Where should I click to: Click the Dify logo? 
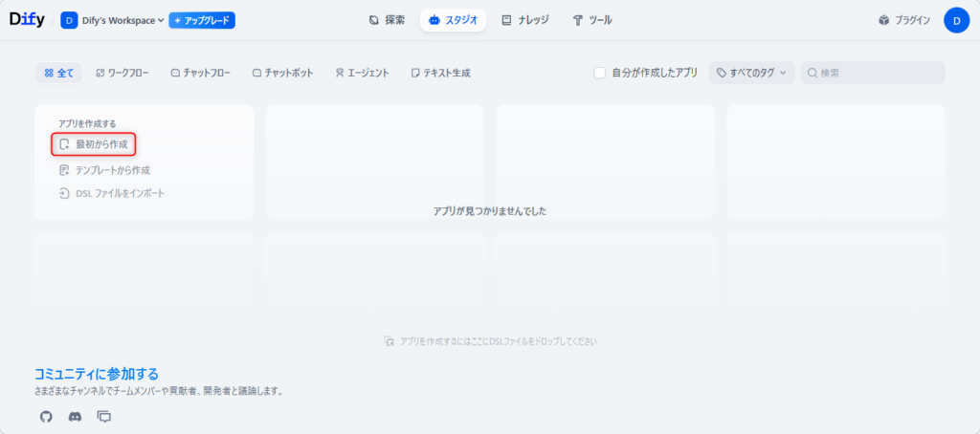pos(27,20)
